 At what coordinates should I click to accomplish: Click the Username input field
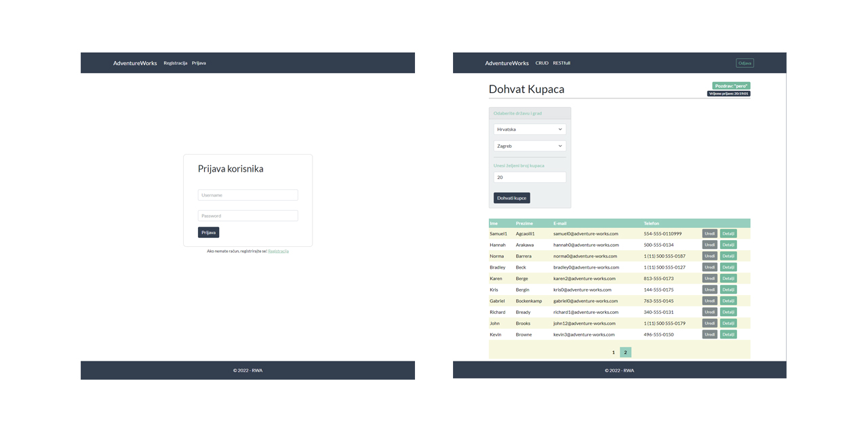pyautogui.click(x=248, y=195)
